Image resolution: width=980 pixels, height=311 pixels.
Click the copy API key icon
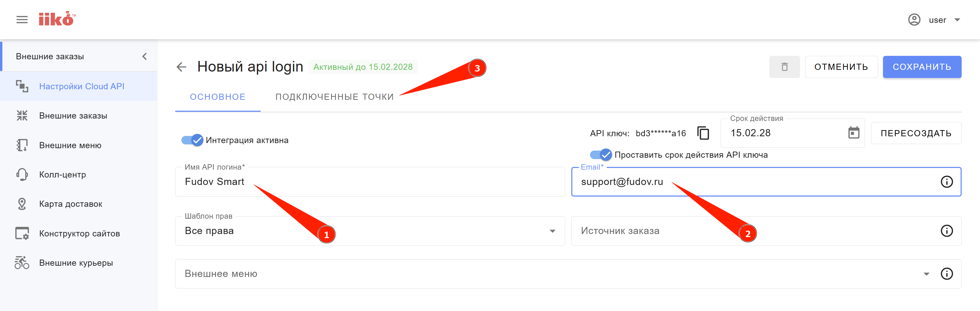[x=703, y=133]
